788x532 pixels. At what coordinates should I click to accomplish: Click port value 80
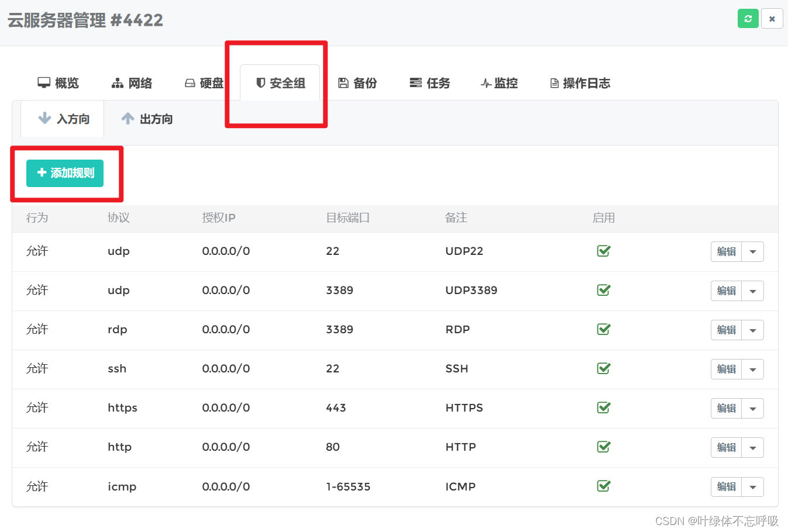333,447
